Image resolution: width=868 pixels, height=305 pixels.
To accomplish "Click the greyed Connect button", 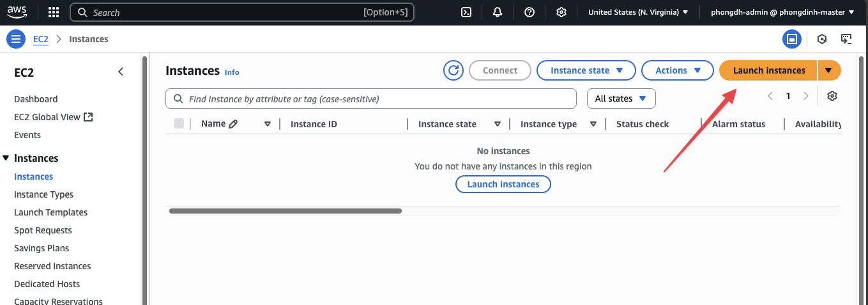I will tap(500, 70).
